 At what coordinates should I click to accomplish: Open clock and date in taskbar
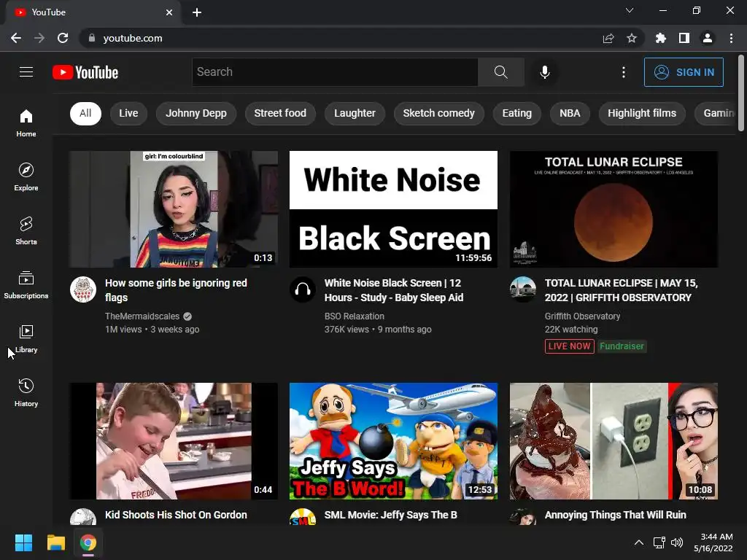(x=713, y=542)
